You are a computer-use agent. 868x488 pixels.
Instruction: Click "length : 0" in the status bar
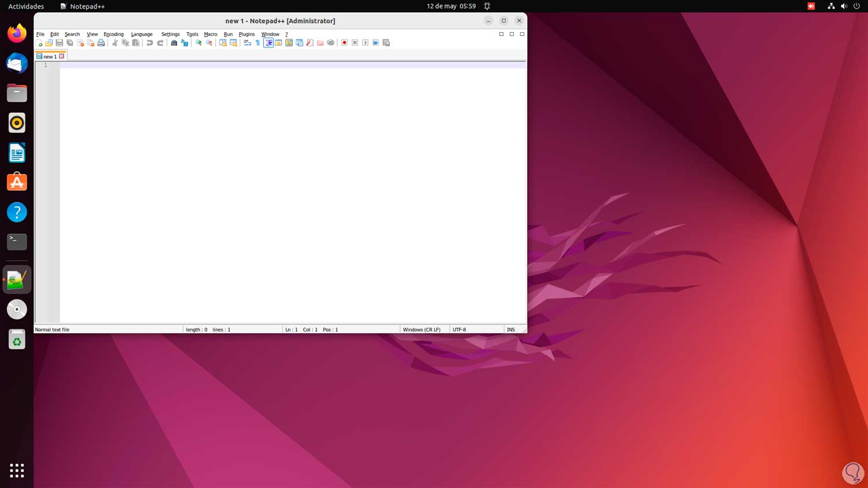coord(197,330)
